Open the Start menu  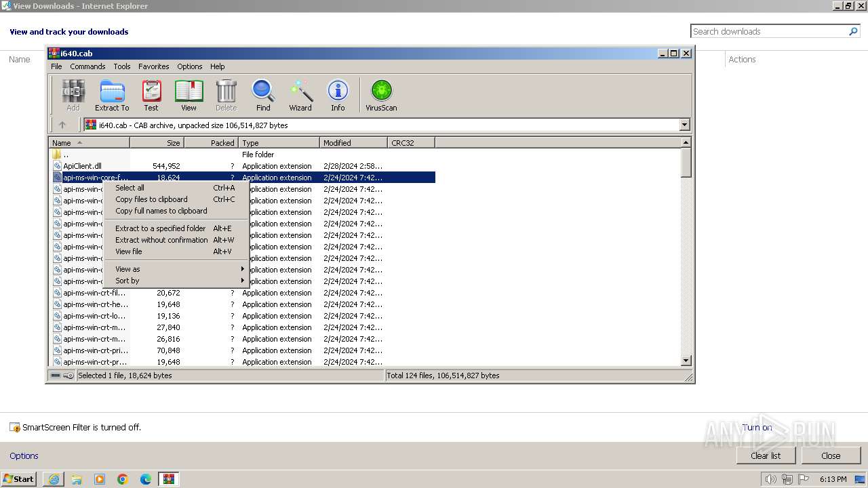19,479
